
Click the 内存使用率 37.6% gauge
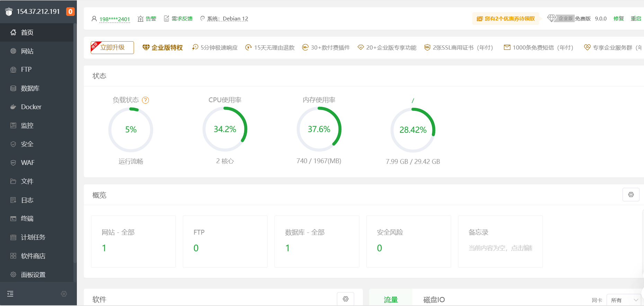pyautogui.click(x=319, y=129)
